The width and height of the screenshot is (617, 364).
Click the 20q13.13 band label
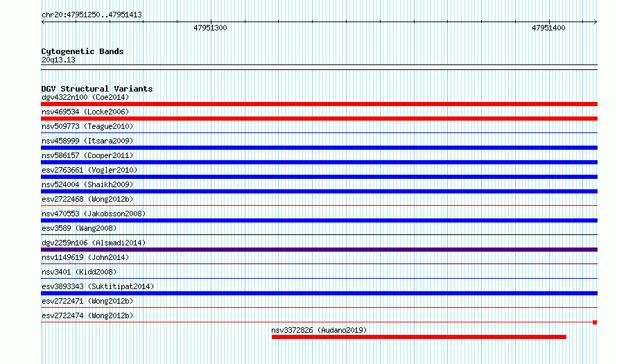point(58,60)
